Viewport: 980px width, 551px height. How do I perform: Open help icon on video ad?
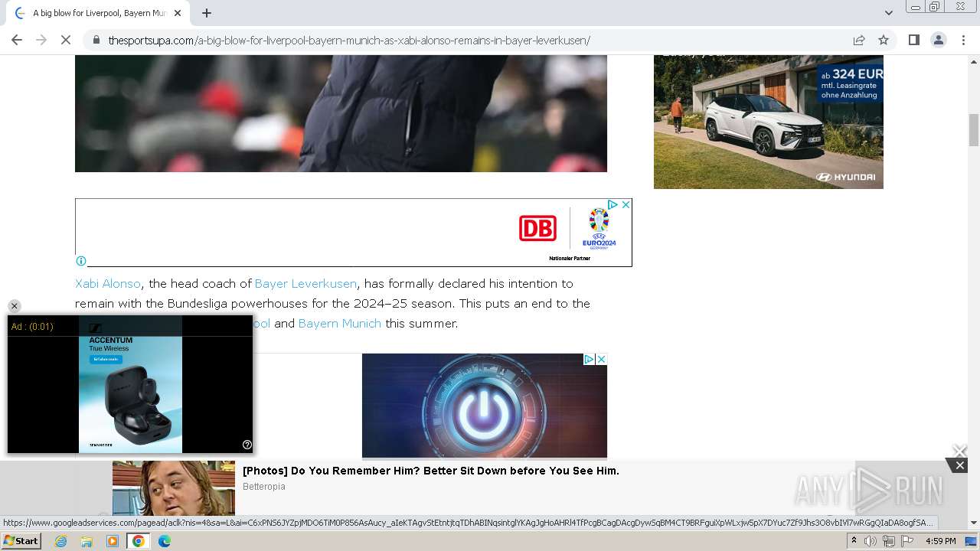point(247,445)
